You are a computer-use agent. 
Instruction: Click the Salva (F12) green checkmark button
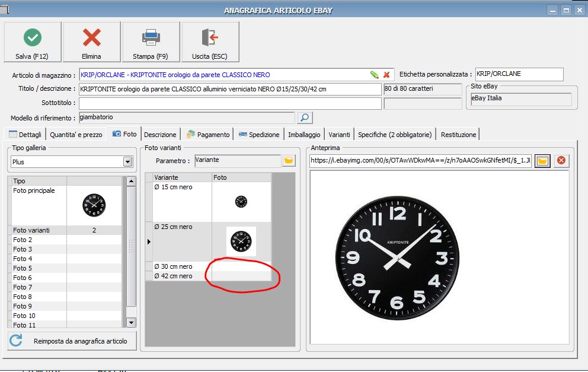click(x=32, y=42)
